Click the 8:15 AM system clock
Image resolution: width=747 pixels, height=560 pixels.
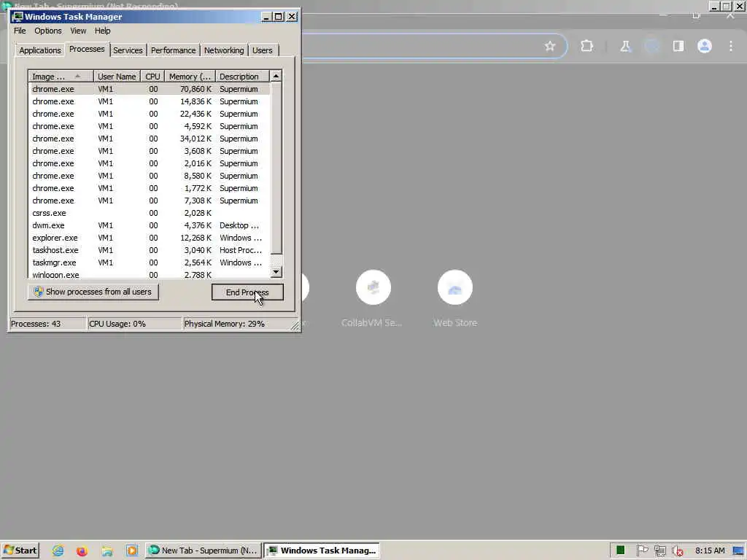point(710,551)
